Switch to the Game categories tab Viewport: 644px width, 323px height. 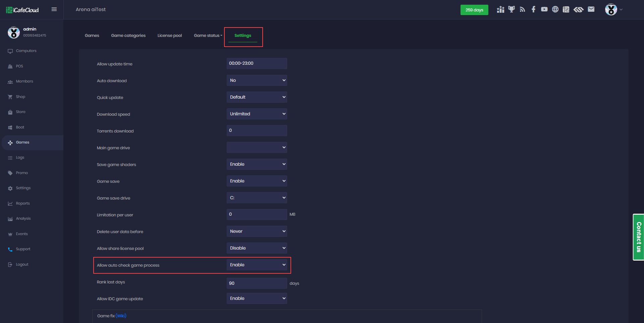tap(128, 36)
